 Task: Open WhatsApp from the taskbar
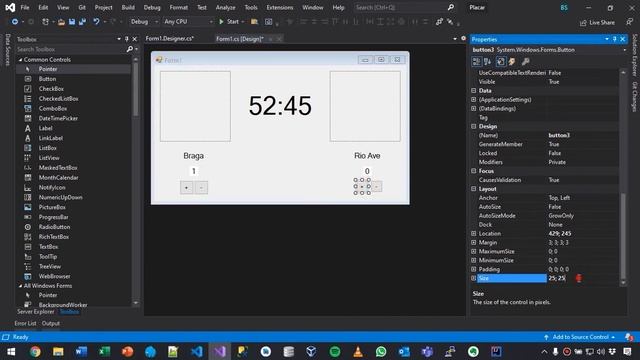tap(381, 351)
